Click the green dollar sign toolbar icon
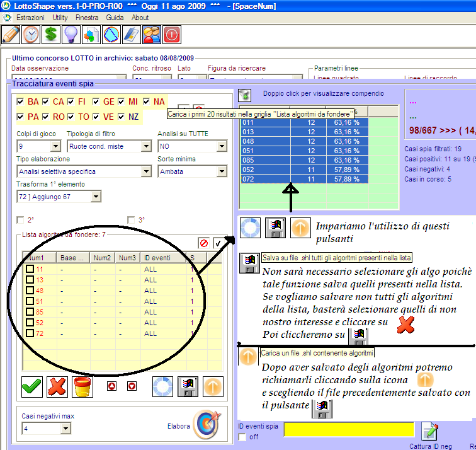Screen dimensions: 476x450 [51, 35]
